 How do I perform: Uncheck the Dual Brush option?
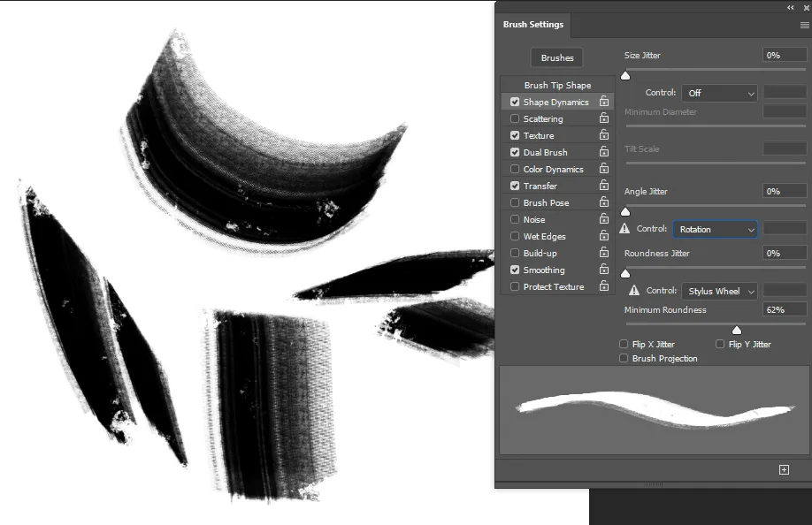tap(515, 152)
